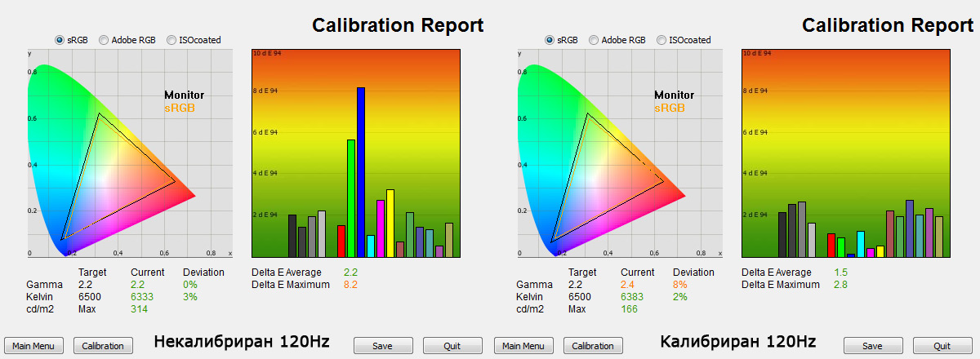This screenshot has height=359, width=980.
Task: Choose Adobe RGB in uncalibrated report
Action: point(104,40)
